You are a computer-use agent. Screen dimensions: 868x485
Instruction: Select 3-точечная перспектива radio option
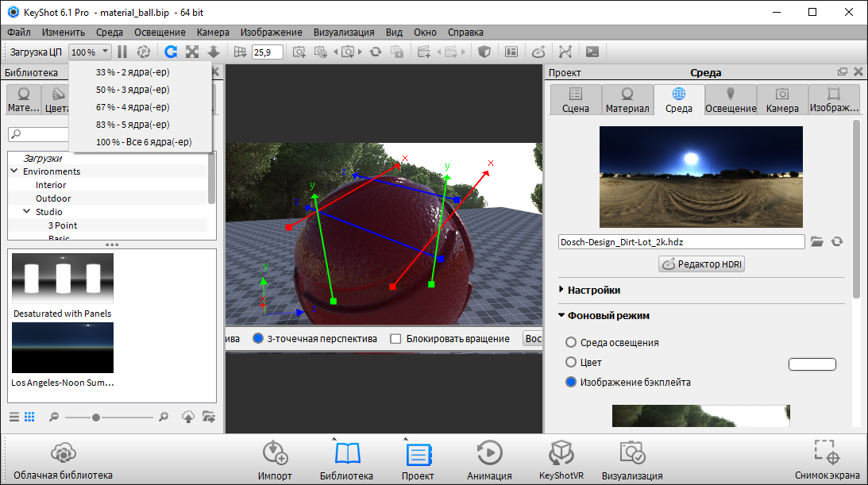pyautogui.click(x=258, y=338)
